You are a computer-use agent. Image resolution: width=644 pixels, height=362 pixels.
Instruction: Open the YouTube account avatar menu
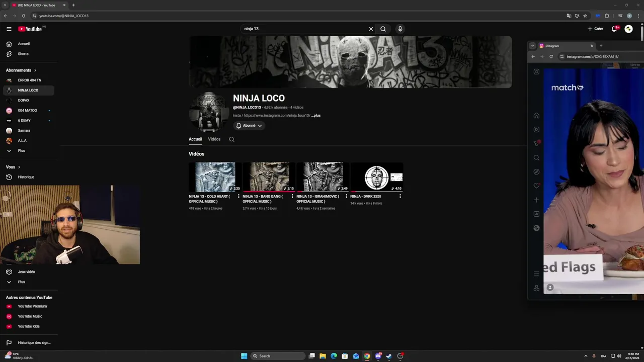tap(628, 29)
